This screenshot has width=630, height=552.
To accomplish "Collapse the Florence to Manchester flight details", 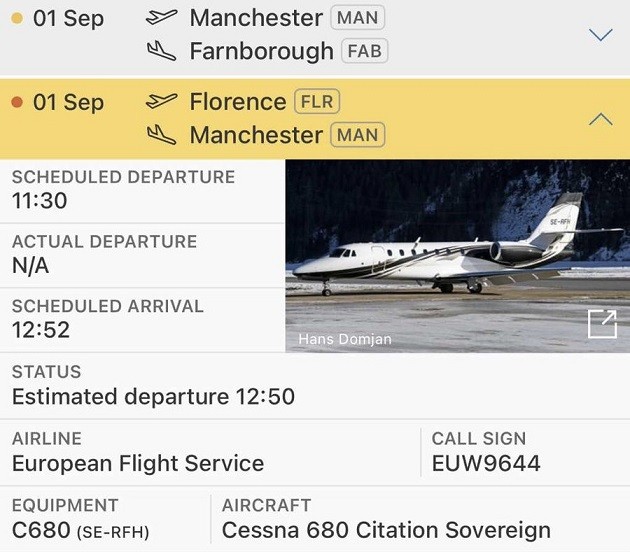I will 600,119.
